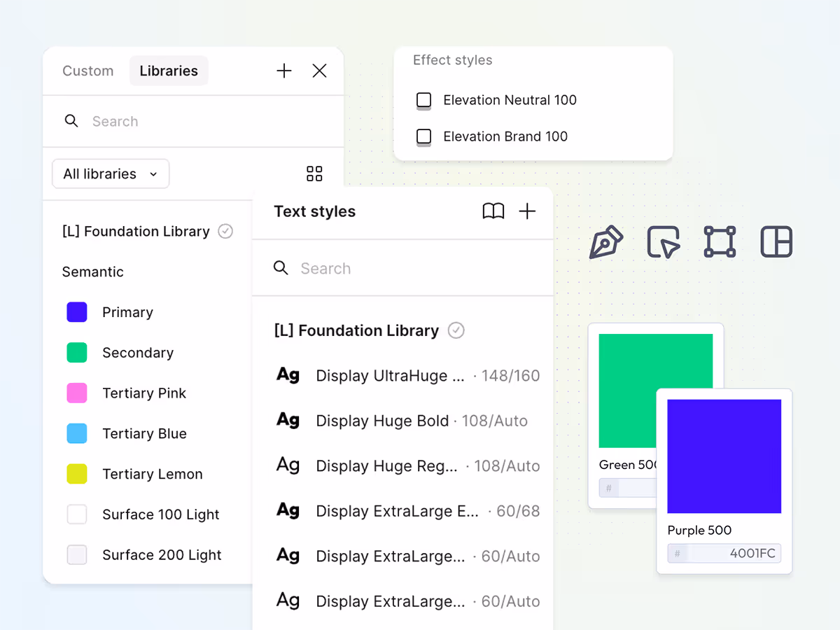Click Ag icon for Display ExtraLarge 60/68
The height and width of the screenshot is (630, 840).
tap(288, 510)
